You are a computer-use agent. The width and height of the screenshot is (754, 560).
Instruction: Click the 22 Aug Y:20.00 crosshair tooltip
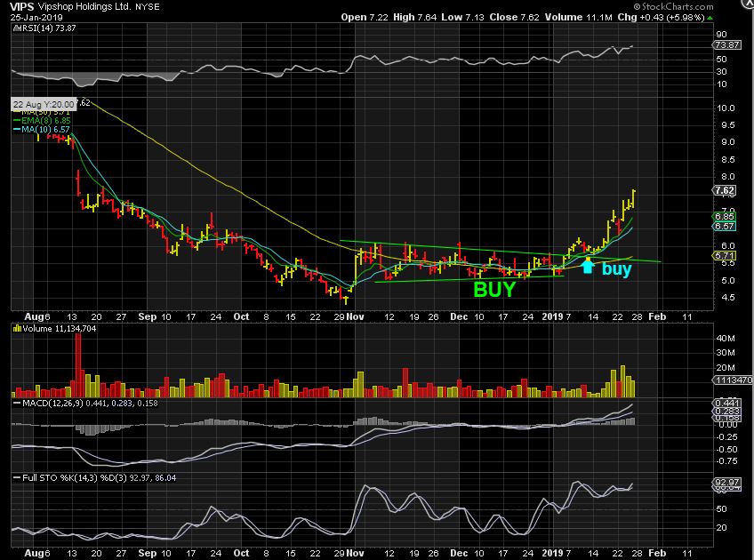[44, 104]
